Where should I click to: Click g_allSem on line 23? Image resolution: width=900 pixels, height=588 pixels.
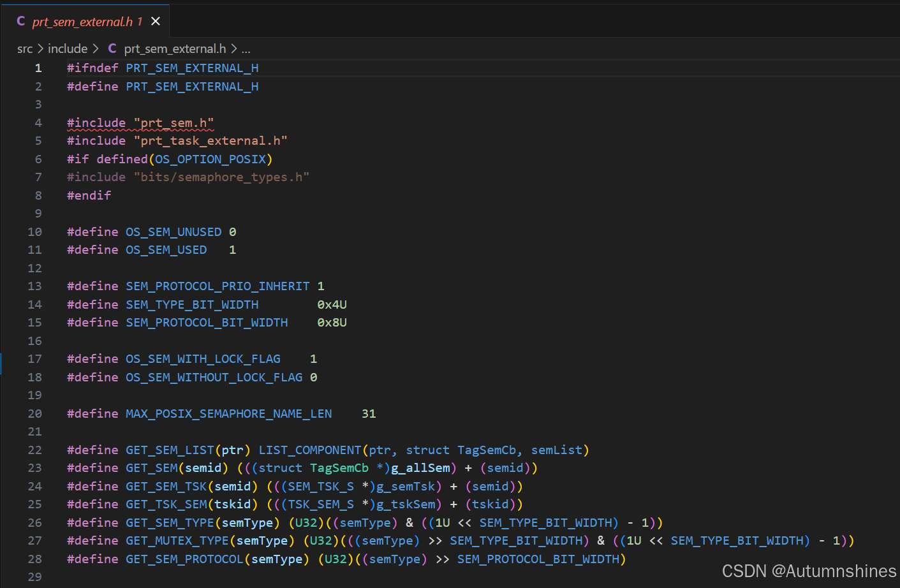pyautogui.click(x=421, y=468)
